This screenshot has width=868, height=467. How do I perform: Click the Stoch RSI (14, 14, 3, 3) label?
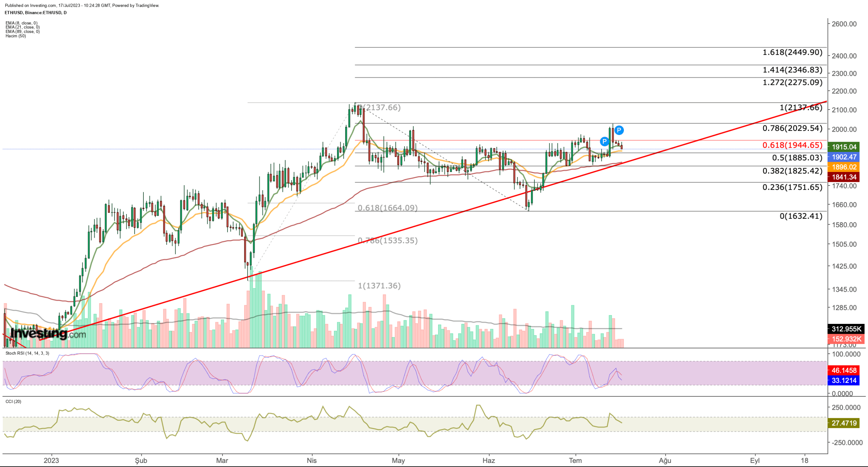[27, 353]
